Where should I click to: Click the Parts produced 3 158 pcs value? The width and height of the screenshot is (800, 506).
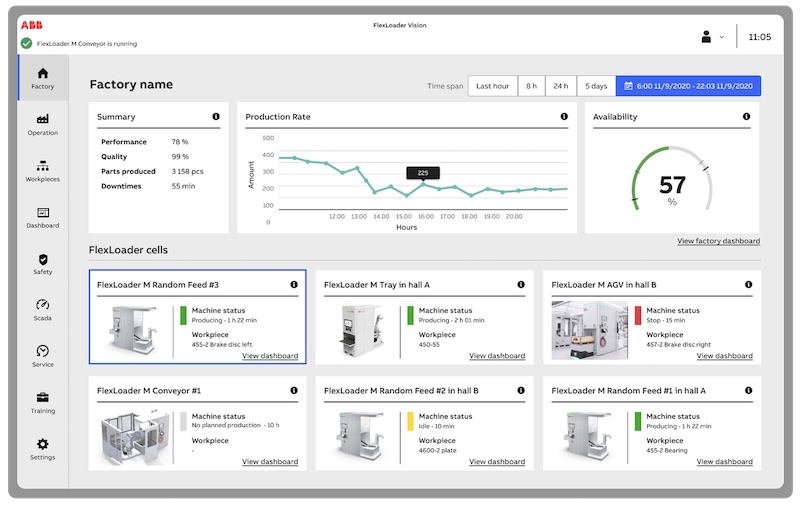[x=187, y=171]
